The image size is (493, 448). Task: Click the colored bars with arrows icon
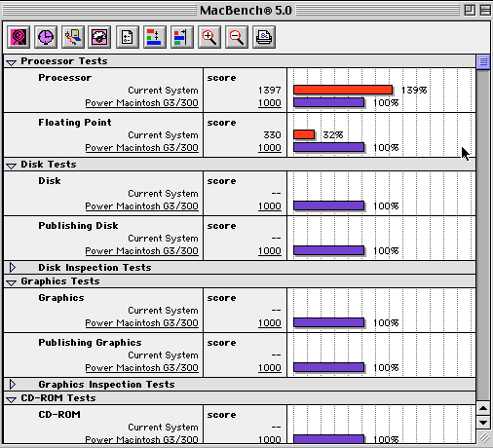[x=155, y=37]
